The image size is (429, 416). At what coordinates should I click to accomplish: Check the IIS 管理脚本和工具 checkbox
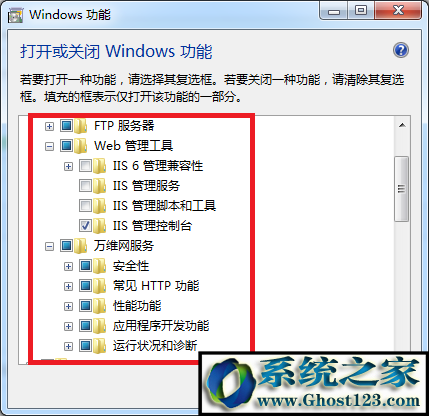pyautogui.click(x=85, y=206)
